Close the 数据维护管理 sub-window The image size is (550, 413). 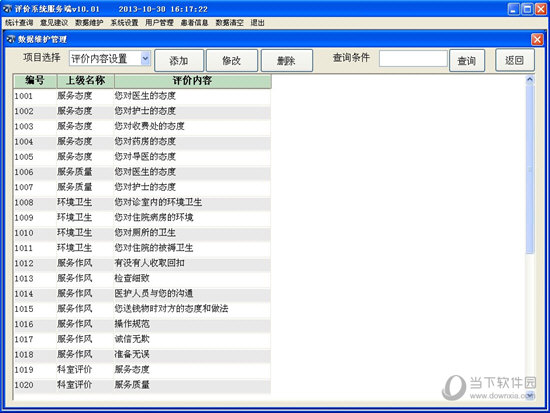pos(537,39)
